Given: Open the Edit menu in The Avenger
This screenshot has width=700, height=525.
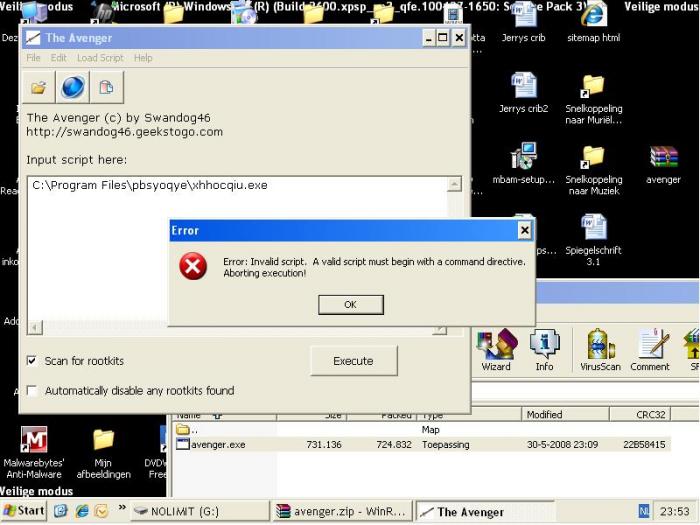Looking at the screenshot, I should point(58,58).
